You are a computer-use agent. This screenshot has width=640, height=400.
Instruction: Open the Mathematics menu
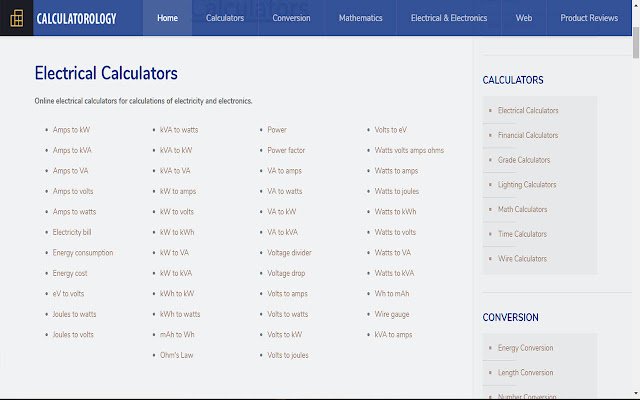[x=360, y=18]
